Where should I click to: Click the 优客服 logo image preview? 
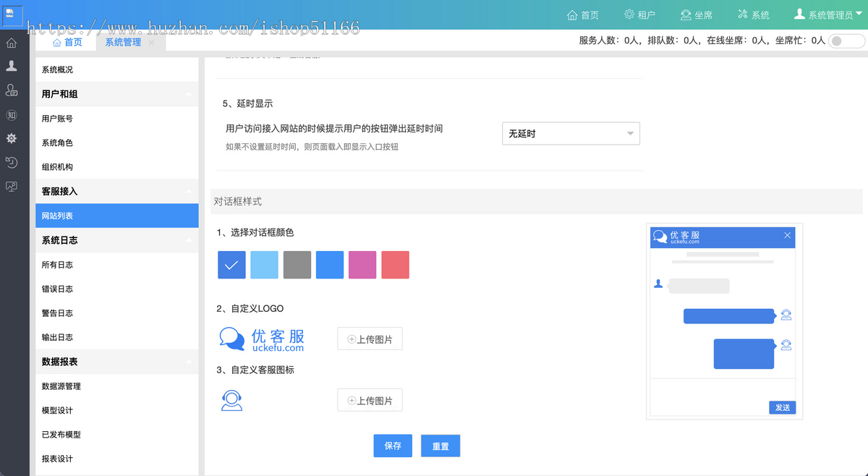tap(262, 339)
